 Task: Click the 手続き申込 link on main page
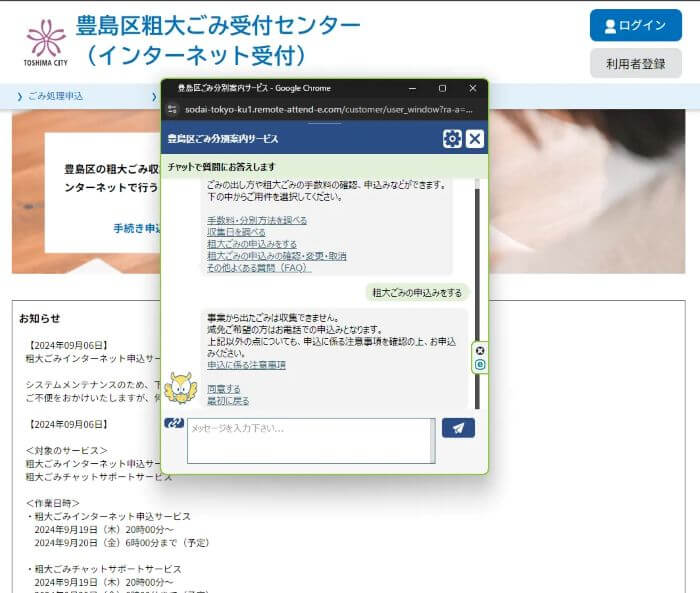(x=137, y=229)
